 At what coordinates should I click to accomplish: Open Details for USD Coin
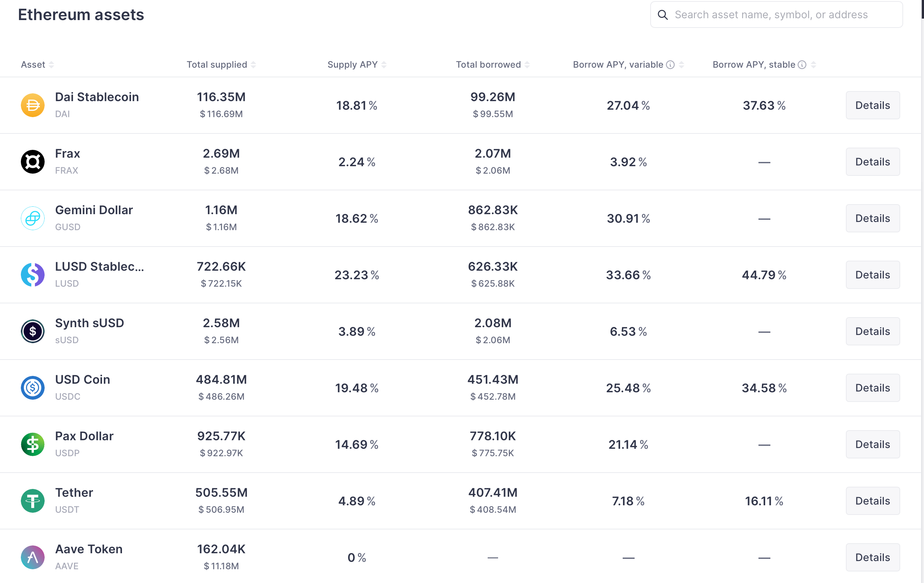tap(873, 388)
